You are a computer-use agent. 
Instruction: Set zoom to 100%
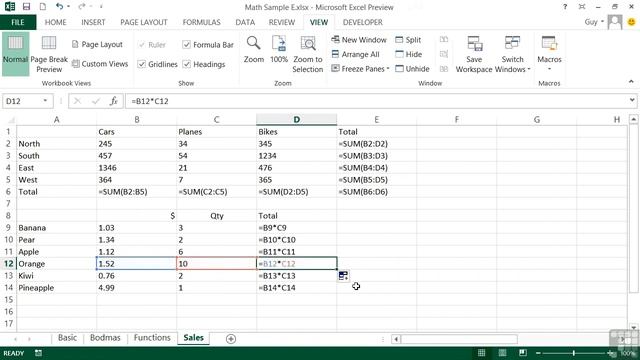[x=279, y=49]
